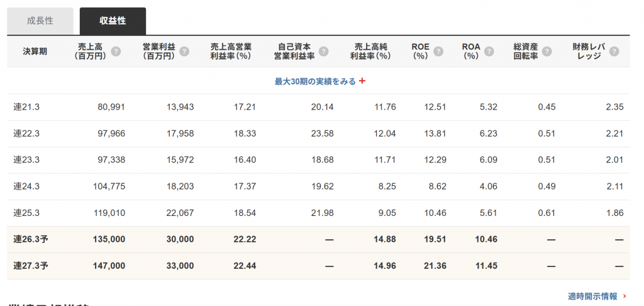Click the ROE question mark icon
Viewport: 644px width, 306px height.
(x=438, y=51)
